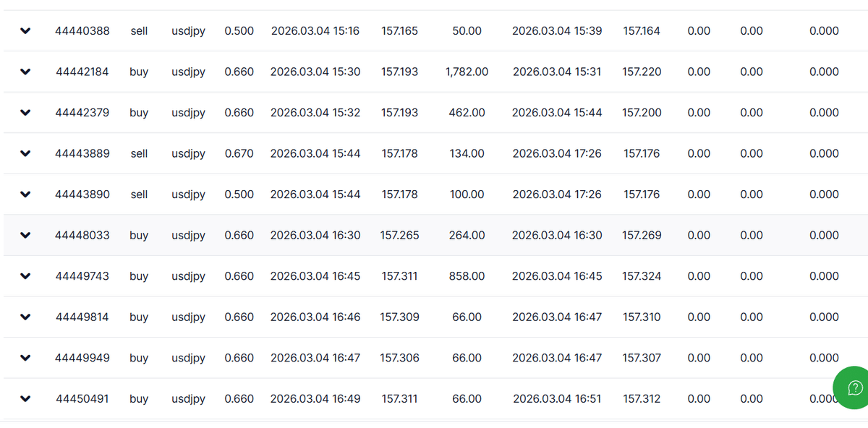The height and width of the screenshot is (428, 868).
Task: Click the 1,782.00 profit value
Action: [x=467, y=72]
